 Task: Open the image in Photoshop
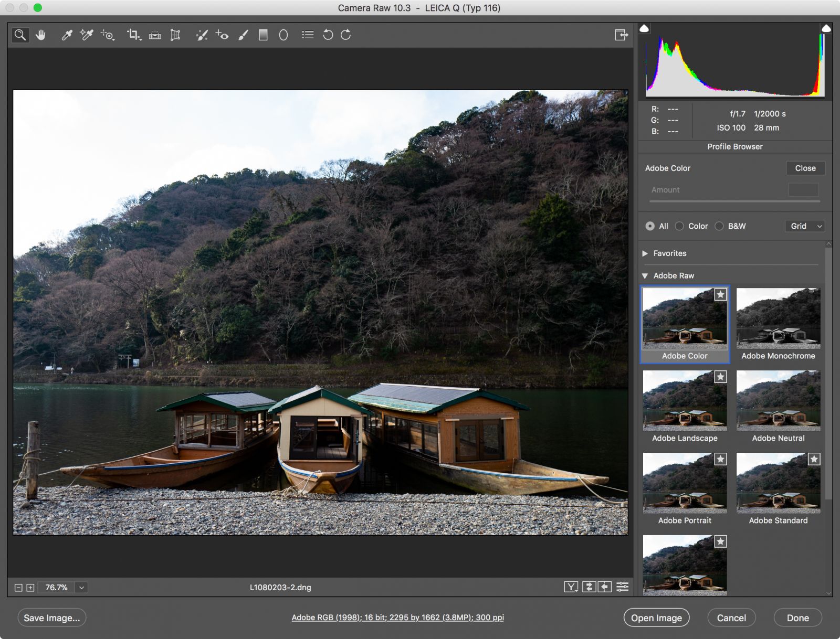656,617
